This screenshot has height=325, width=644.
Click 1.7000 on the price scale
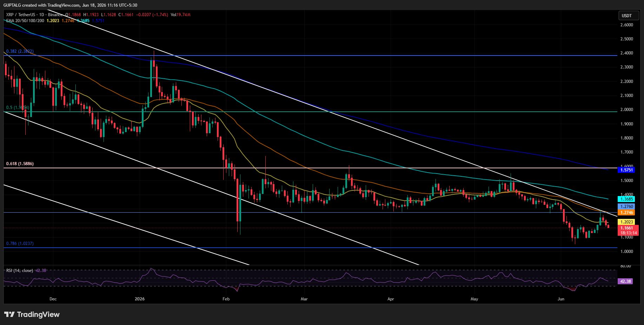pyautogui.click(x=627, y=152)
